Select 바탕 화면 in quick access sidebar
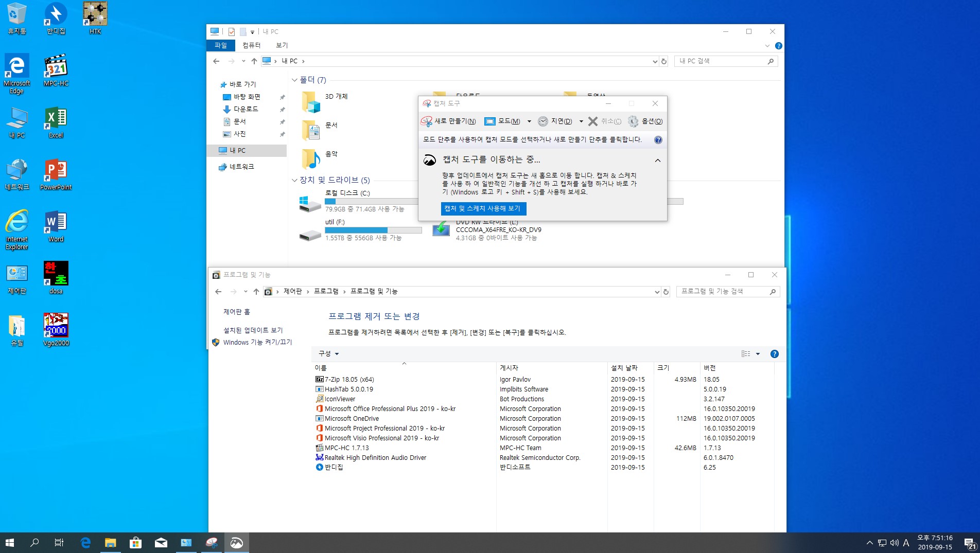The width and height of the screenshot is (980, 553). 247,97
